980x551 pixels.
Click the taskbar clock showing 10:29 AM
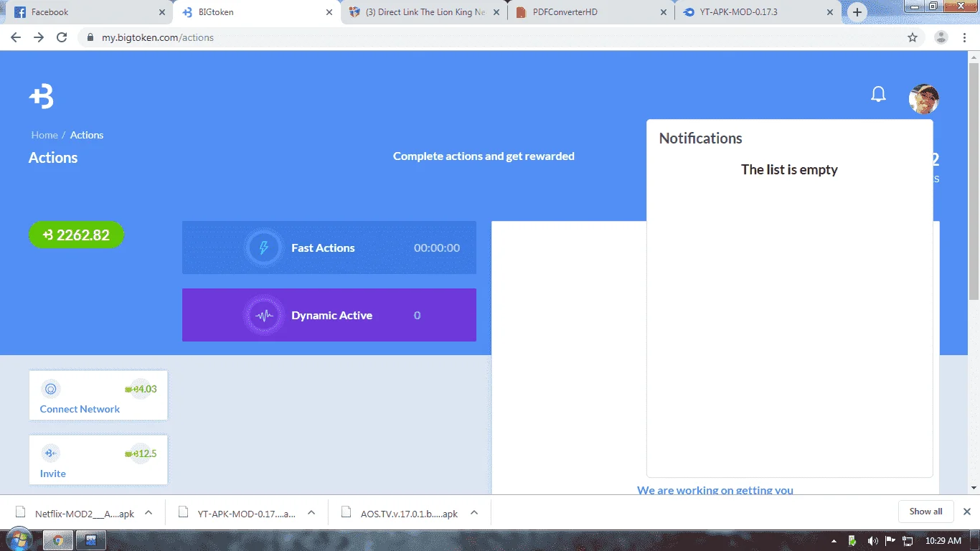(943, 540)
